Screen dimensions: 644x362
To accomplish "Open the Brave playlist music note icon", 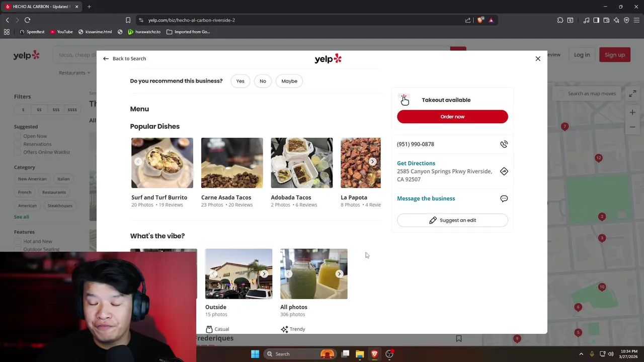I will click(x=586, y=20).
